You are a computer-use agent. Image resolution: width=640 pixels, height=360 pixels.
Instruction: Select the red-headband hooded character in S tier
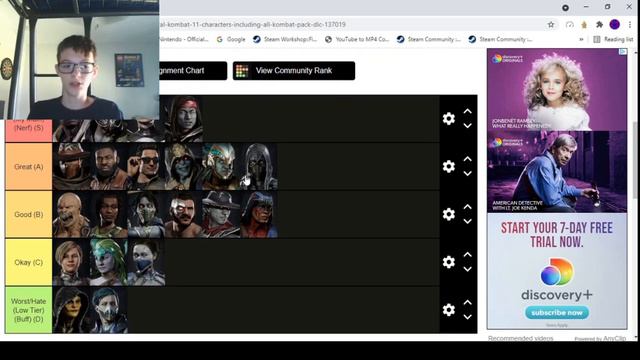point(184,119)
